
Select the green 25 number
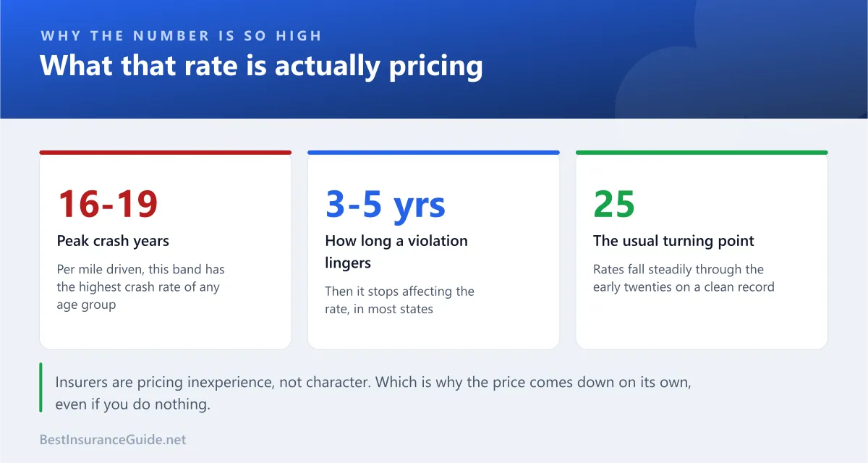(x=614, y=204)
